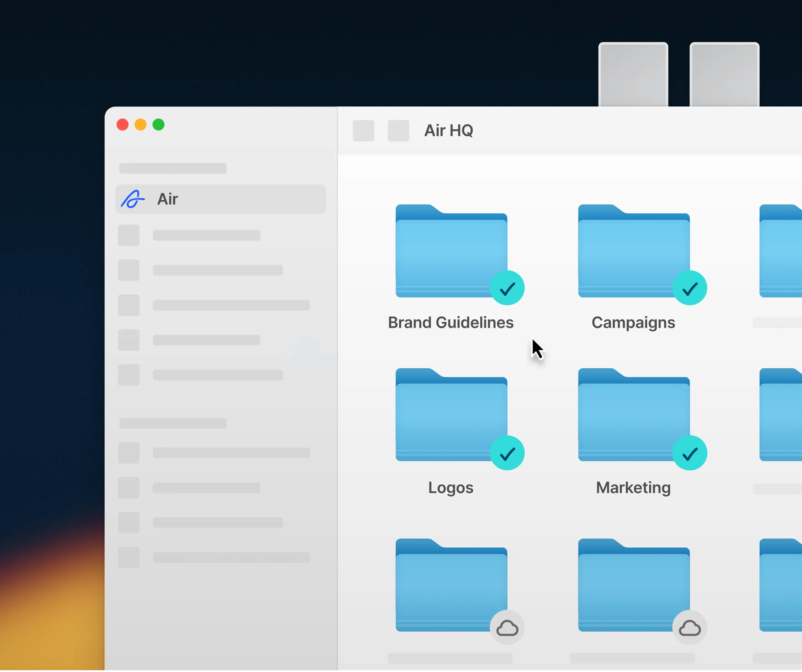The image size is (802, 672).
Task: Minimize the window with the yellow button
Action: coord(141,125)
